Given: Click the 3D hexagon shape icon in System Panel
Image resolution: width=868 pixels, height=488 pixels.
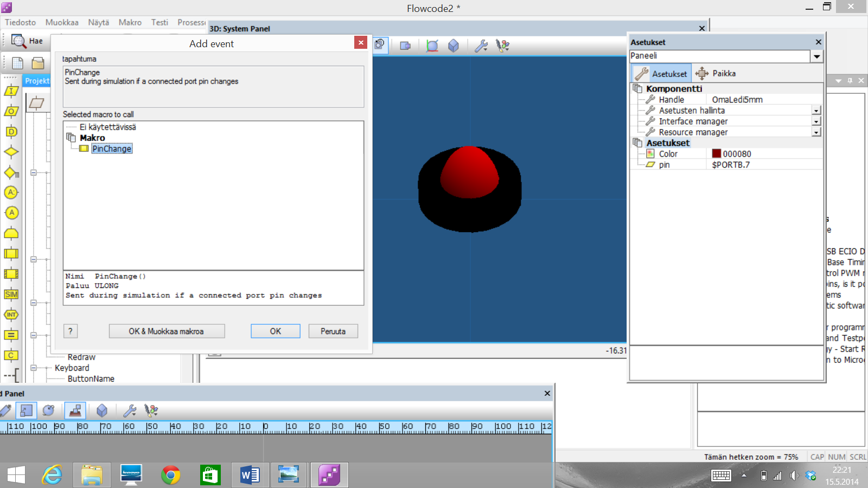Looking at the screenshot, I should coord(454,46).
